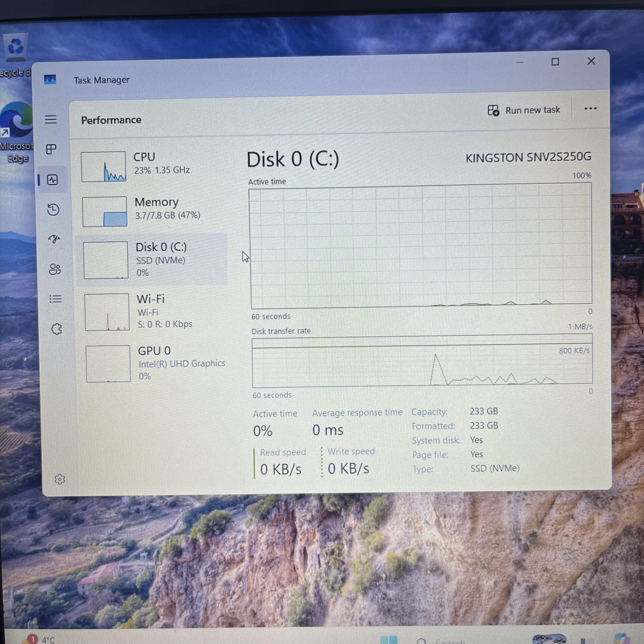The height and width of the screenshot is (644, 644).
Task: Close the Task Manager window
Action: [x=591, y=61]
